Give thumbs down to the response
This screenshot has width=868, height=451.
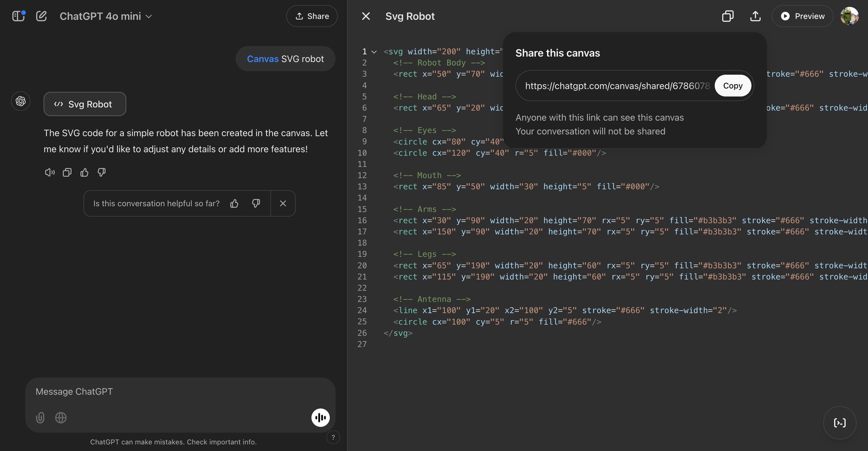click(102, 172)
